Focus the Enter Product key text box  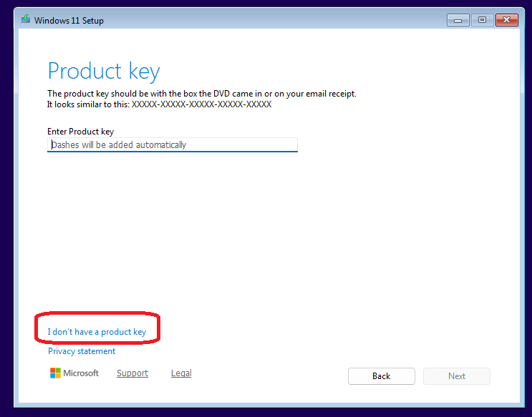click(172, 144)
